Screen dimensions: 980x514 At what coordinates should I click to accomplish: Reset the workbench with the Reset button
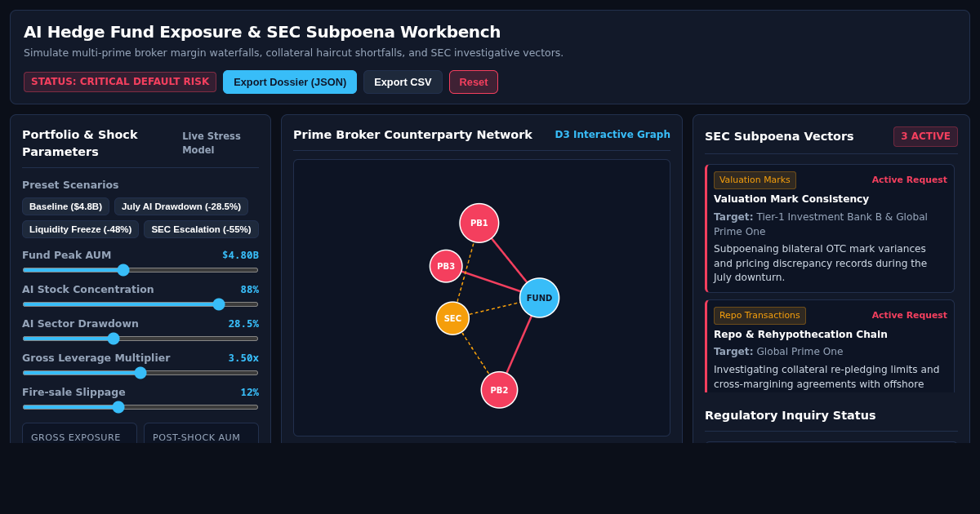click(474, 82)
